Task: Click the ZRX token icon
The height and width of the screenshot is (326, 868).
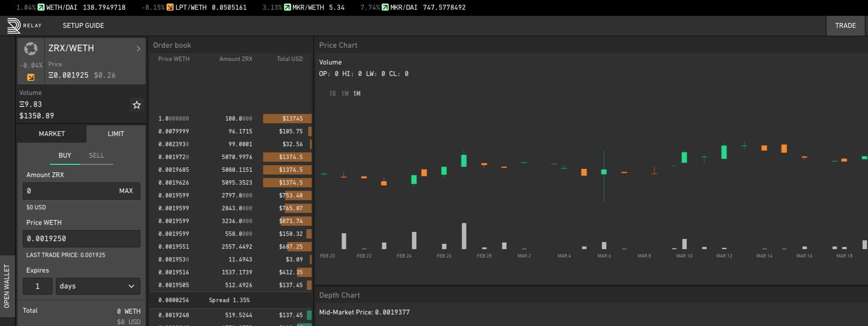Action: (30, 49)
